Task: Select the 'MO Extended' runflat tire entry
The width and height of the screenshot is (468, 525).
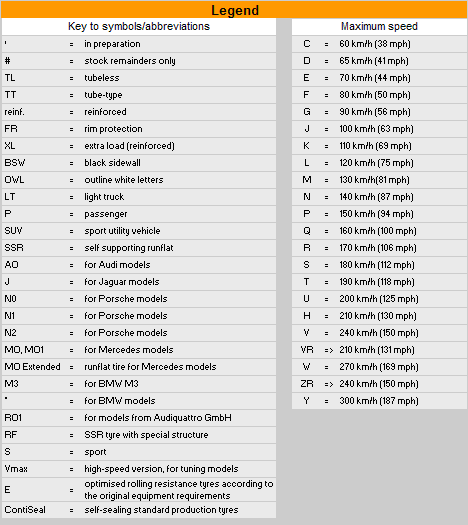Action: [139, 367]
